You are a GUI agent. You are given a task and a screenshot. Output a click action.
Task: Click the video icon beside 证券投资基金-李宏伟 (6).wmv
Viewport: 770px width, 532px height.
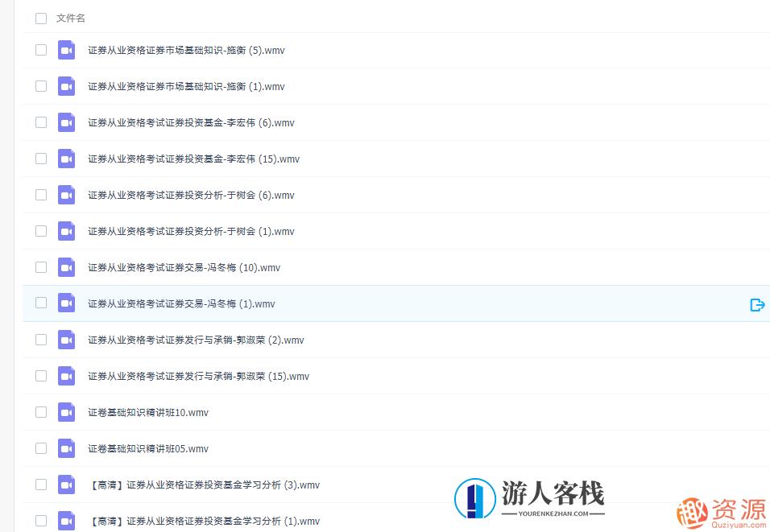click(66, 122)
